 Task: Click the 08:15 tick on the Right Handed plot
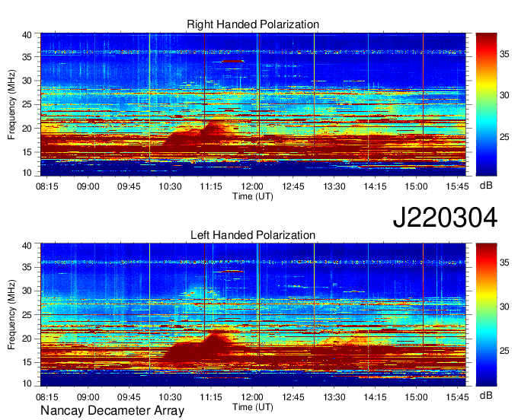point(47,186)
